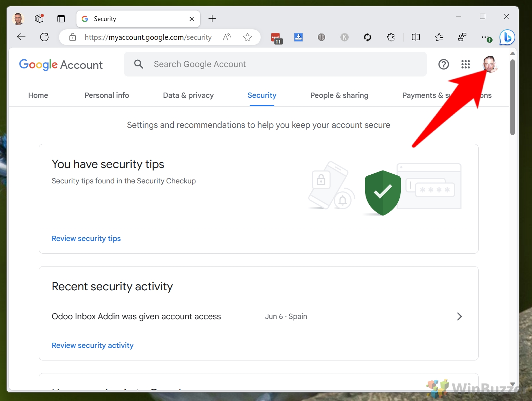Close the Edge browser window
Image resolution: width=532 pixels, height=401 pixels.
(x=507, y=16)
